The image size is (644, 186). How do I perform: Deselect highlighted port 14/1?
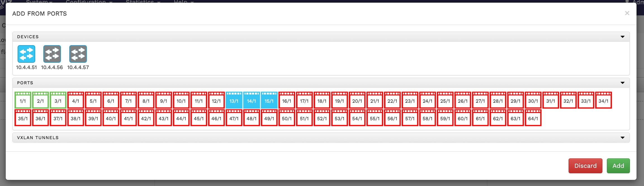(x=252, y=100)
